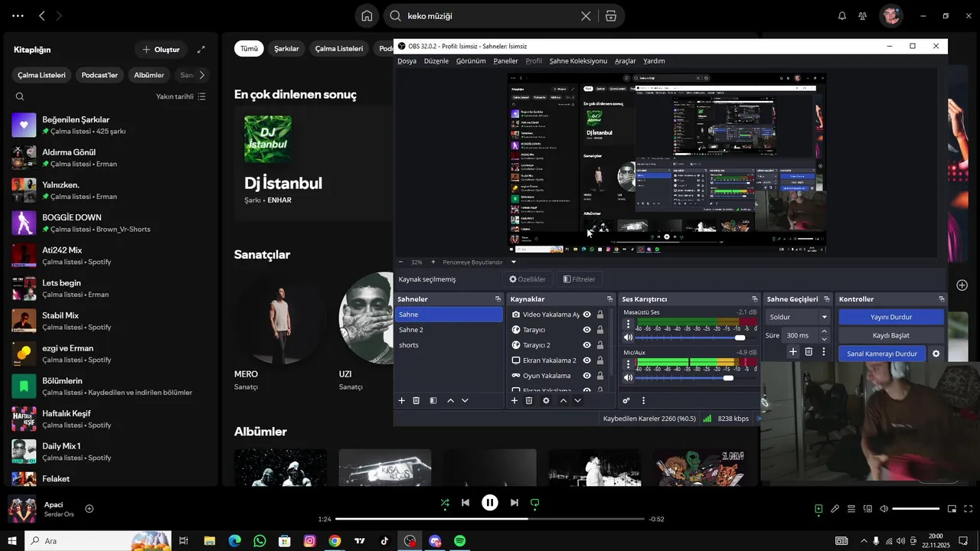Add Apaci to liked songs
The width and height of the screenshot is (980, 551).
89,509
